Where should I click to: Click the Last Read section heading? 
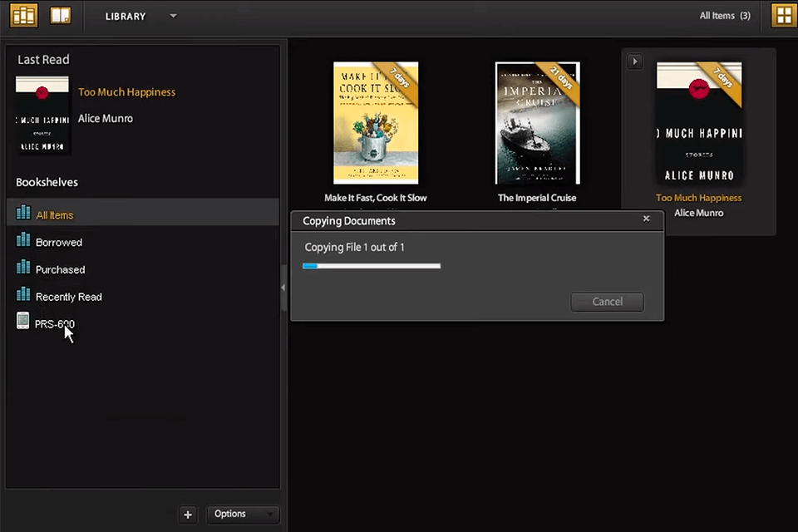click(x=43, y=60)
